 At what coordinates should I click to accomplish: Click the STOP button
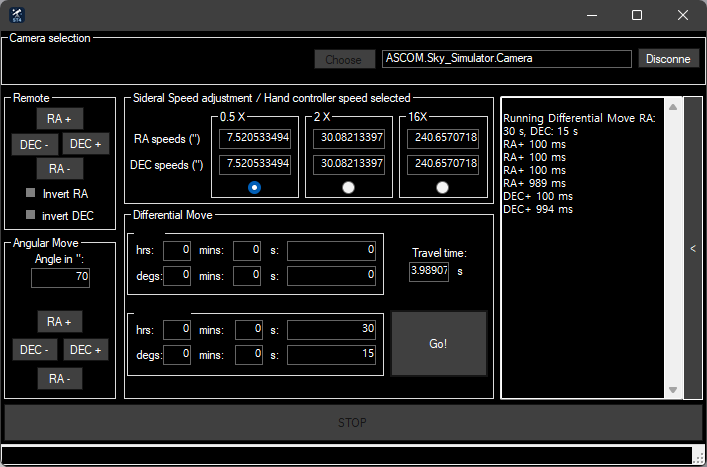353,422
